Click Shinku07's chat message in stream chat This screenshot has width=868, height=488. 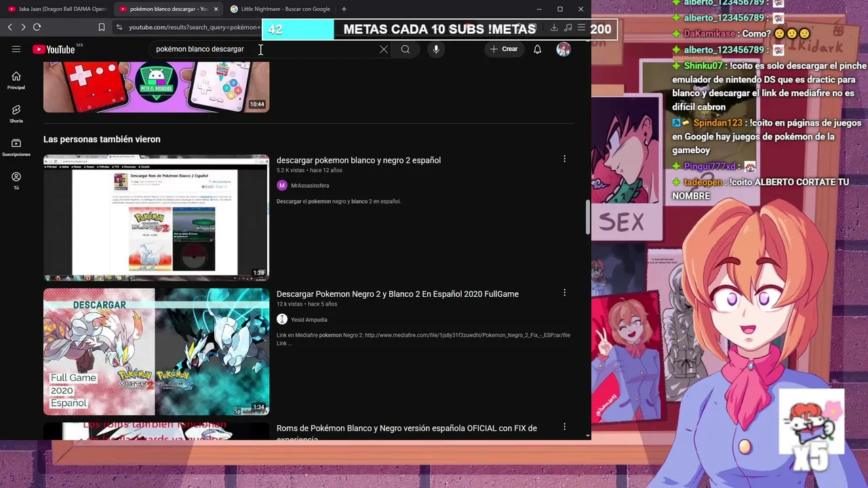coord(770,86)
